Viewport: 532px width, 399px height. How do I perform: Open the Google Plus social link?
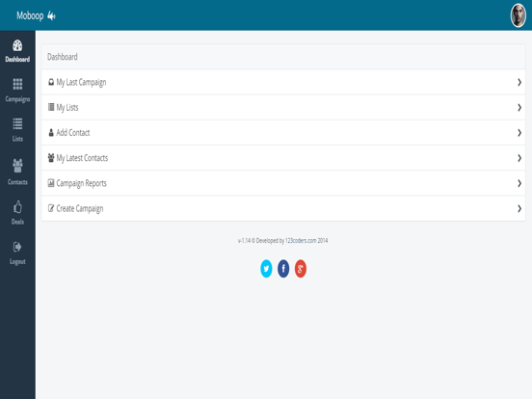click(301, 269)
